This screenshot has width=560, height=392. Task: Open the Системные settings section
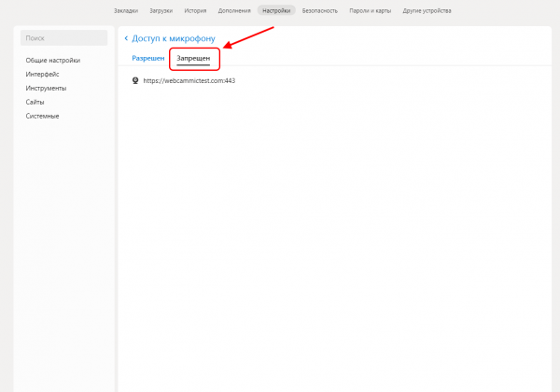click(x=42, y=116)
